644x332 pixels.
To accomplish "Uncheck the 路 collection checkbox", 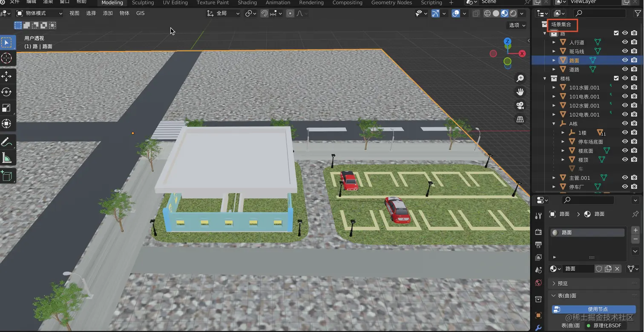I will coord(616,33).
